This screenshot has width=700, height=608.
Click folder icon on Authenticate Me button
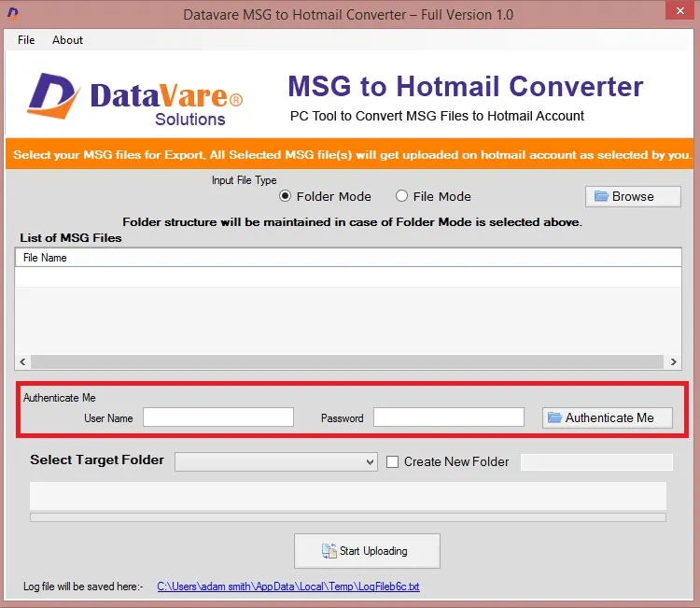tap(554, 417)
